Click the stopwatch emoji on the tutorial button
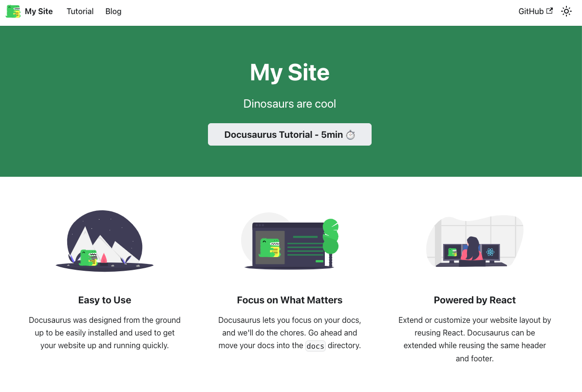The image size is (582, 392). point(351,135)
